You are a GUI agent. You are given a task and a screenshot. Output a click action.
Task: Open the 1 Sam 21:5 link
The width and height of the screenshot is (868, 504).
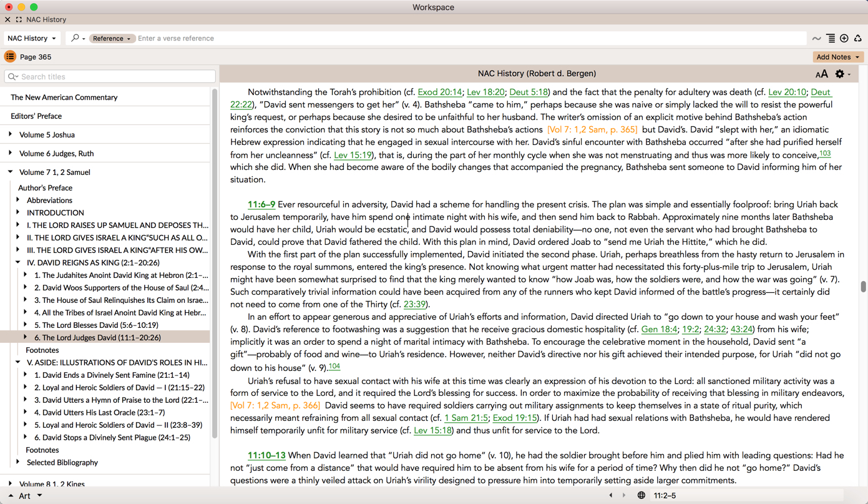click(466, 418)
